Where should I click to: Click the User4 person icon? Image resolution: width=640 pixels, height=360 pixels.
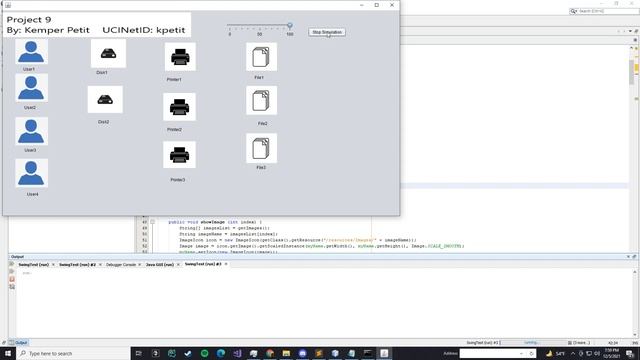(x=31, y=173)
